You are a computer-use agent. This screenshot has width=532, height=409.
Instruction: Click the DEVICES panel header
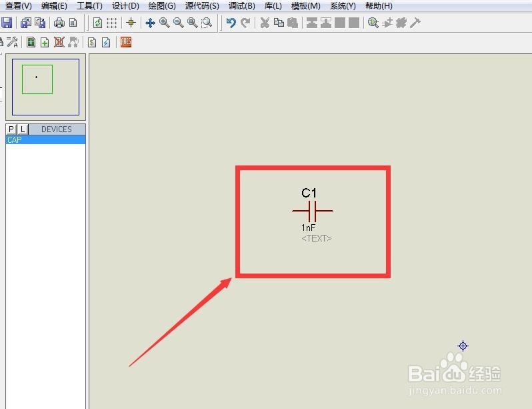click(57, 129)
